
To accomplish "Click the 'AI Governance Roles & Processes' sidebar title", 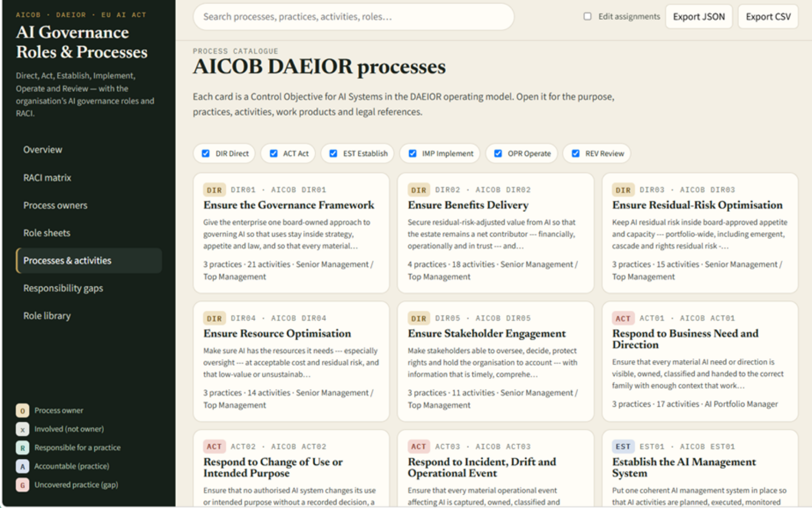I will tap(82, 42).
